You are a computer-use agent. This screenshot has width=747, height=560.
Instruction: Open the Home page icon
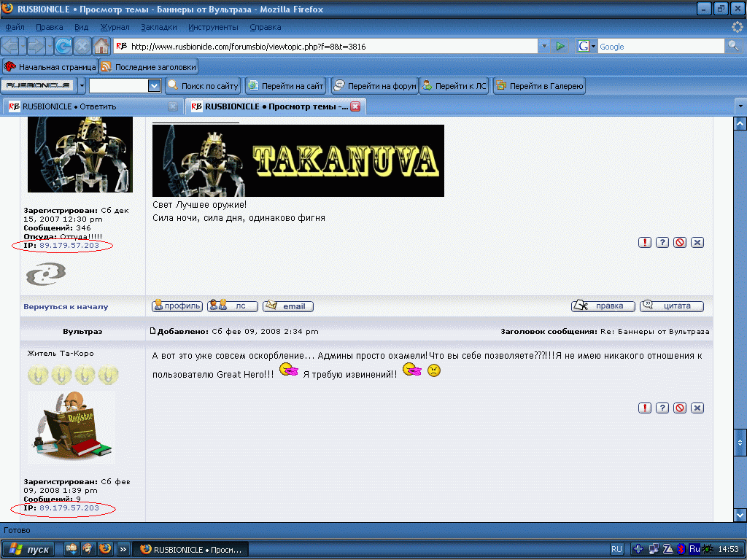pyautogui.click(x=101, y=46)
